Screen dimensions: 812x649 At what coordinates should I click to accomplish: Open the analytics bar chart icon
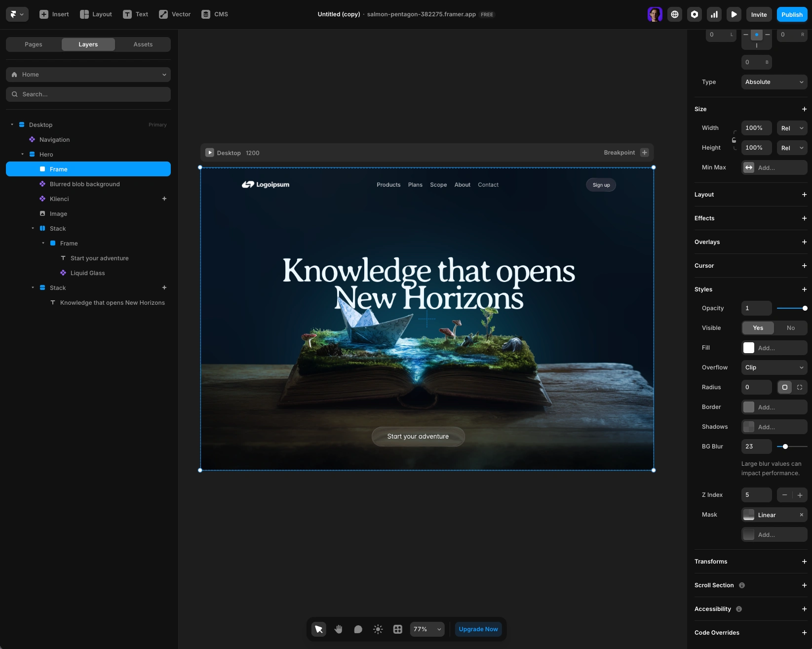click(714, 14)
